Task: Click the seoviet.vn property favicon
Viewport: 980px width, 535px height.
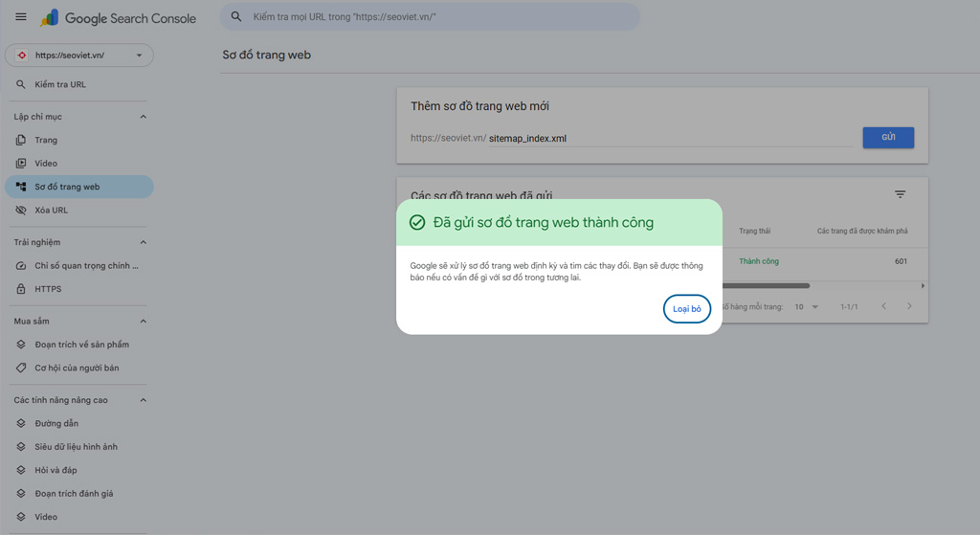Action: [22, 55]
